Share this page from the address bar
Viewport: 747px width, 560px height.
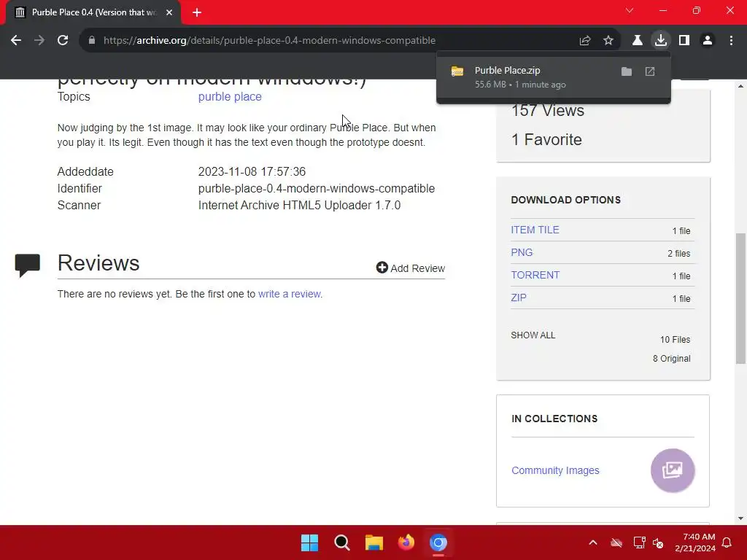[585, 41]
